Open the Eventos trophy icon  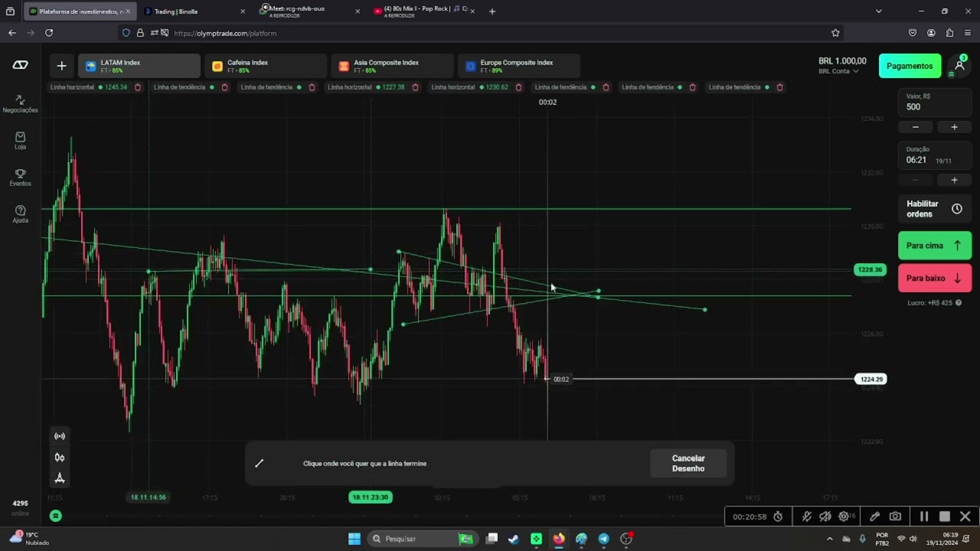[x=20, y=177]
